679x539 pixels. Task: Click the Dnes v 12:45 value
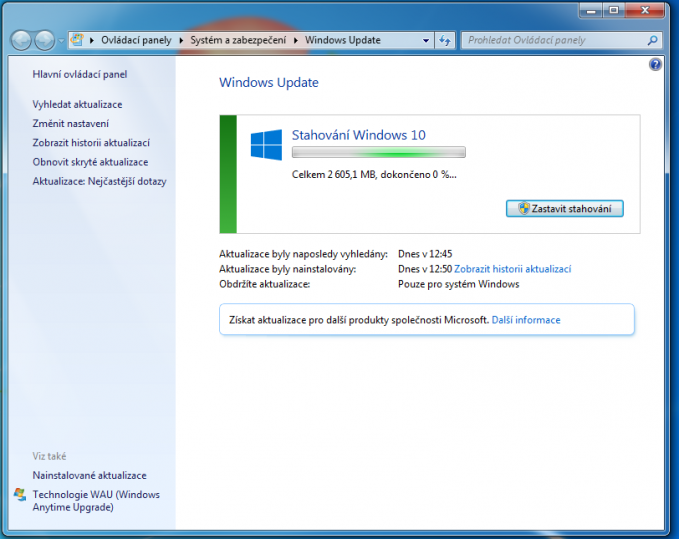click(x=425, y=254)
